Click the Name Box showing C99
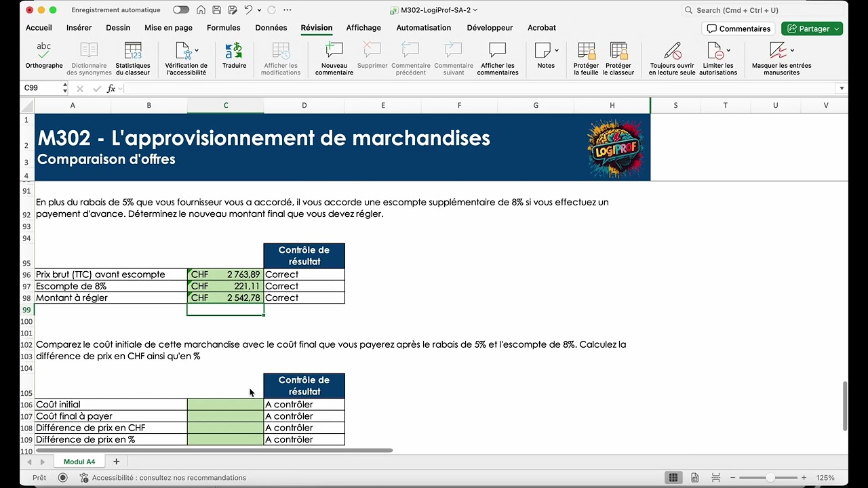The height and width of the screenshot is (488, 868). (41, 88)
